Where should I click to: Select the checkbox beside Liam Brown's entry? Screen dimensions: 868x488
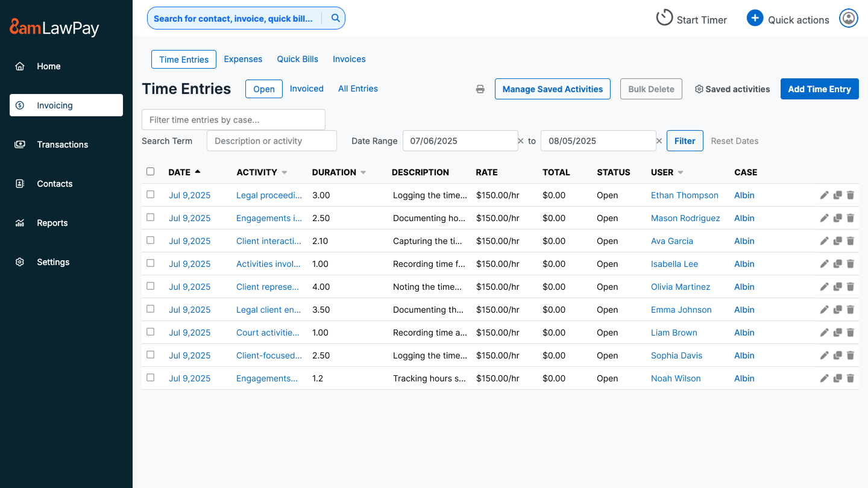click(x=150, y=332)
